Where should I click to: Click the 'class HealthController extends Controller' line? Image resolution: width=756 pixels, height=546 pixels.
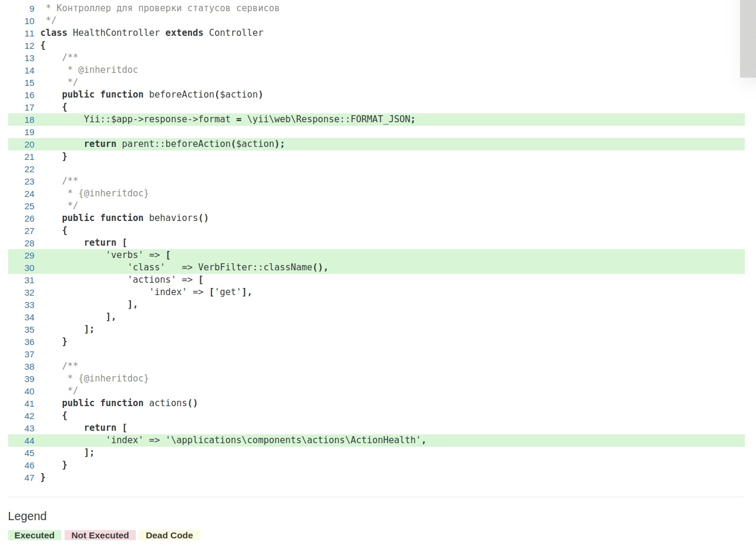pyautogui.click(x=152, y=33)
